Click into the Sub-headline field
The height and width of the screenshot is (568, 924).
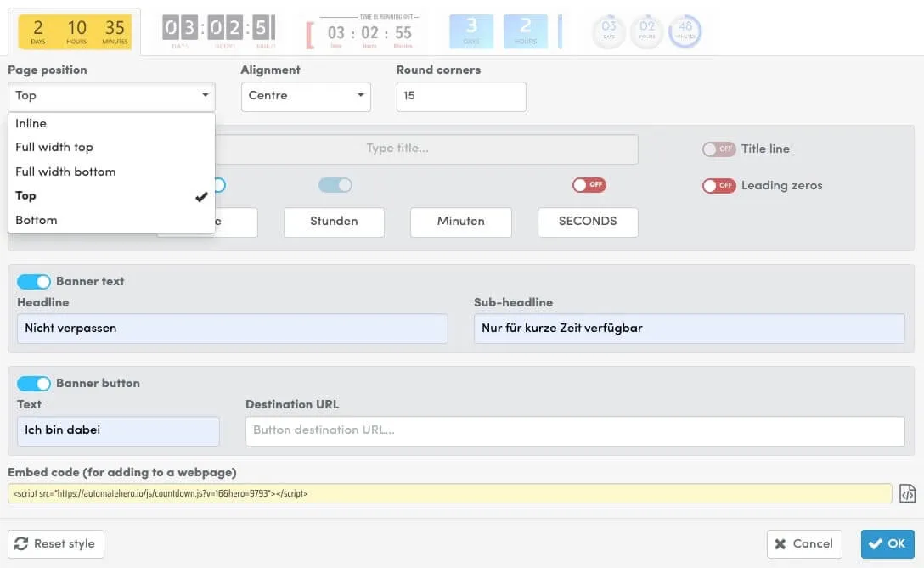690,329
